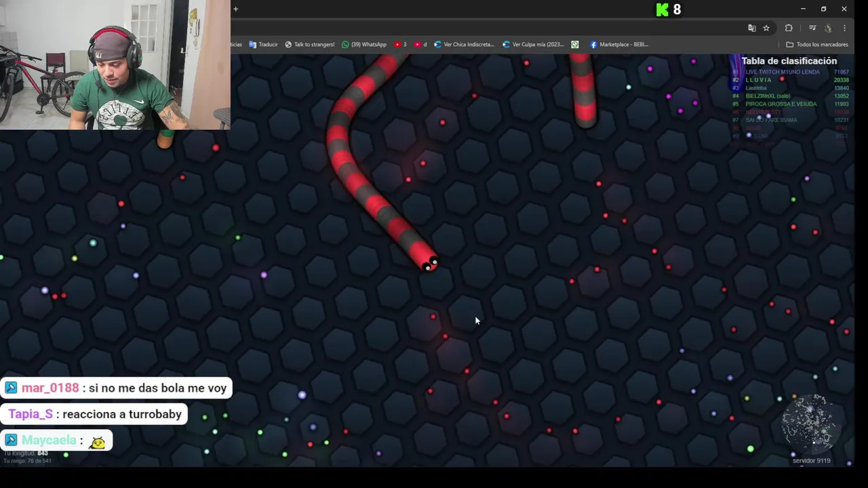The height and width of the screenshot is (488, 868).
Task: Open the YouTube bookmark labeled d
Action: (420, 44)
